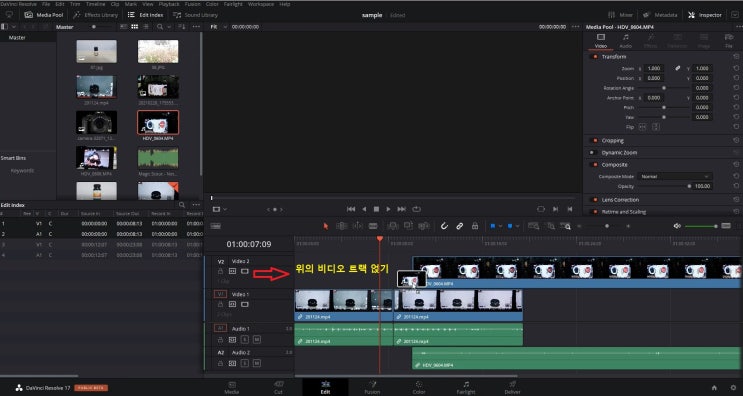Open the Composite Mode dropdown

[674, 176]
